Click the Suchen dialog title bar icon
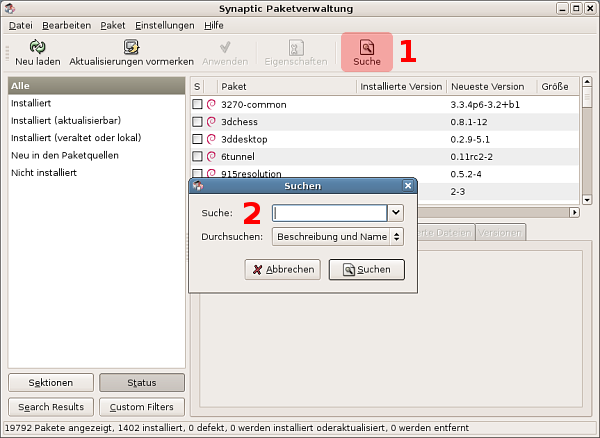Viewport: 600px width, 438px height. 198,186
